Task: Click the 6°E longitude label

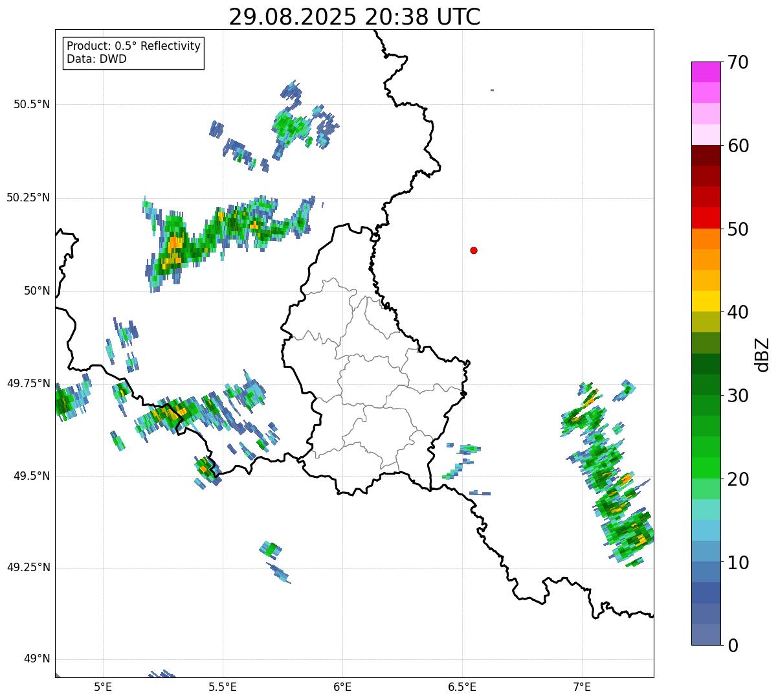Action: tap(342, 686)
